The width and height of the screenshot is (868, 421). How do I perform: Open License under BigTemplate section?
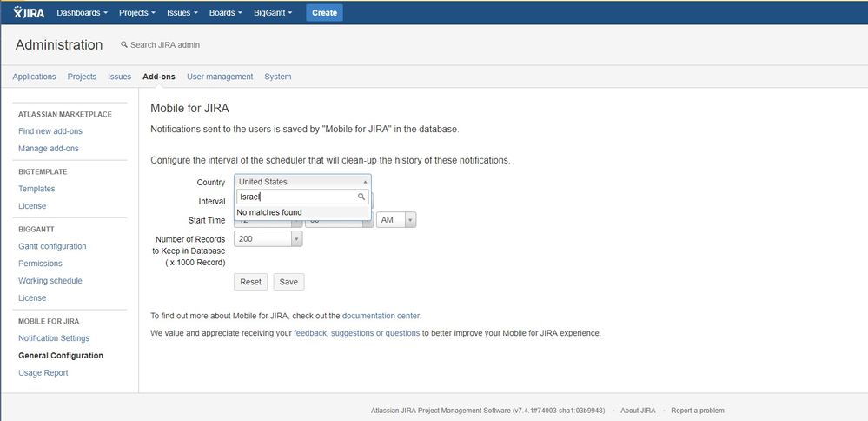click(x=32, y=206)
